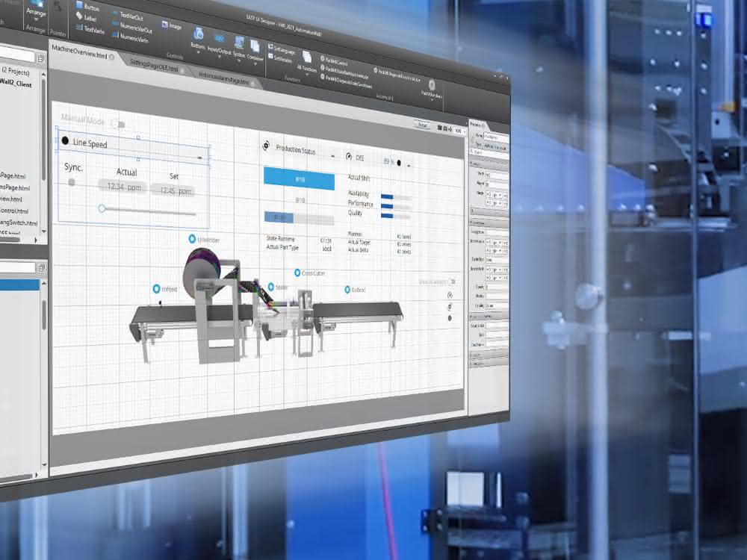The image size is (747, 560).
Task: Open the PackML gallery button on far right
Action: [x=432, y=89]
